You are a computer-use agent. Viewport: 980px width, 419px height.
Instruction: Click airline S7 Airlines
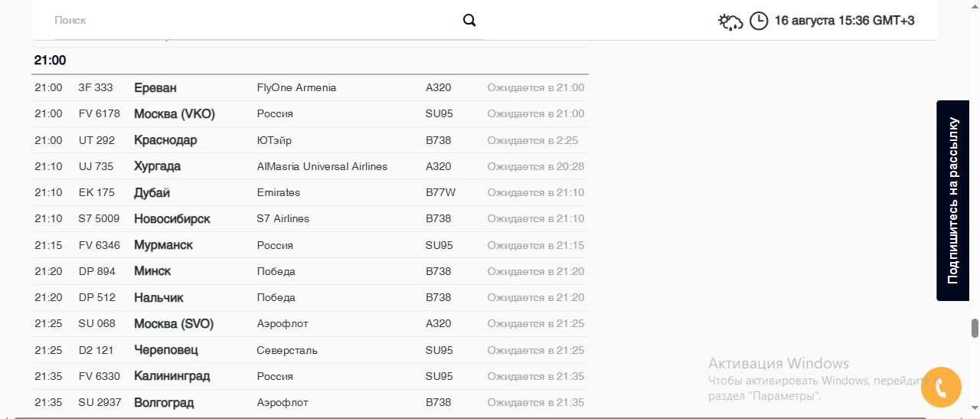pyautogui.click(x=283, y=218)
